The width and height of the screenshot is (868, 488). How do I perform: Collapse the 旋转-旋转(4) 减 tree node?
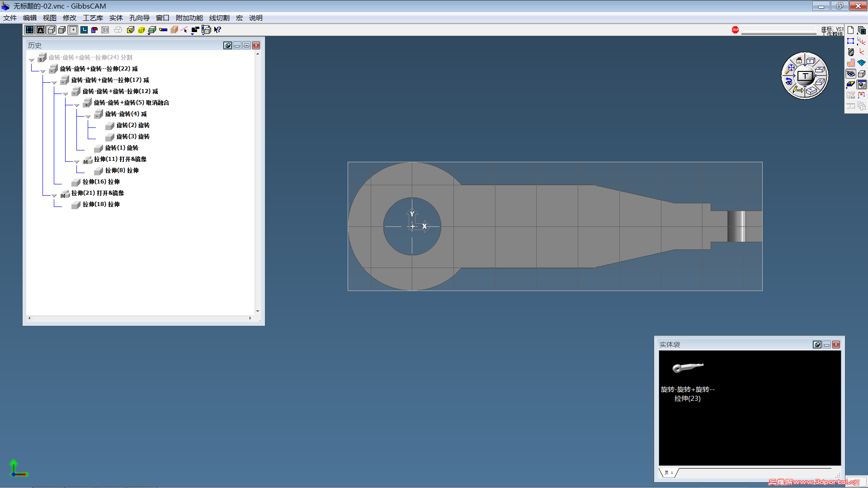point(88,117)
